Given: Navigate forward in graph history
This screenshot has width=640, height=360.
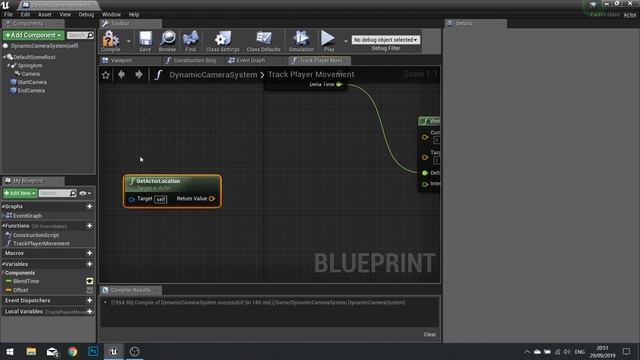Looking at the screenshot, I should click(x=139, y=74).
